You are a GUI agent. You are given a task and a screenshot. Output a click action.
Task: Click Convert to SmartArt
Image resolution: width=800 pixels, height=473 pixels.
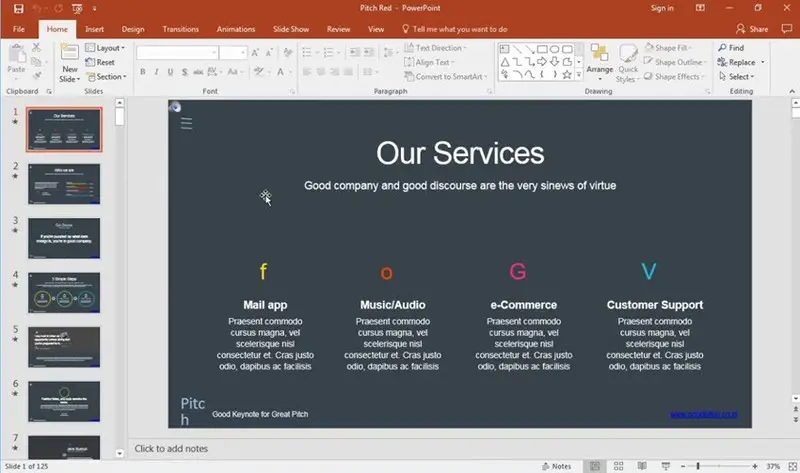446,77
